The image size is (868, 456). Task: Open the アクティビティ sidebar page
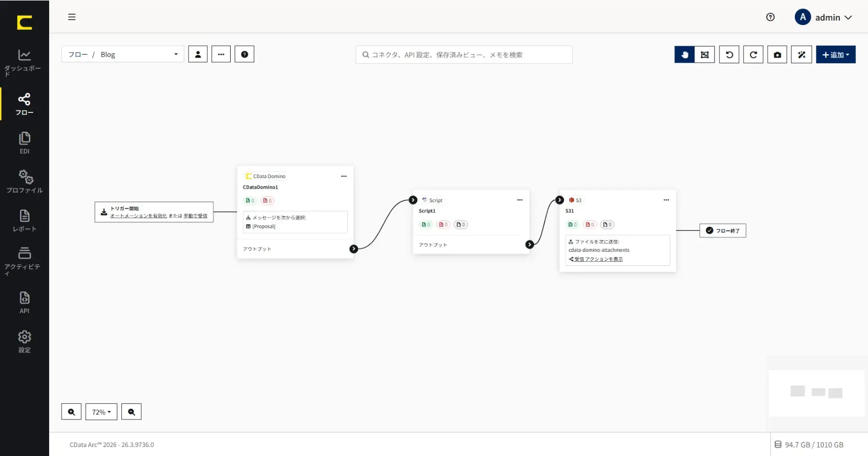click(x=24, y=261)
